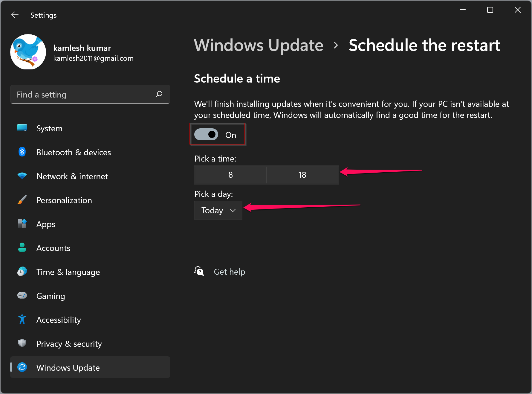This screenshot has height=394, width=532.
Task: Click the account email address
Action: (x=93, y=58)
